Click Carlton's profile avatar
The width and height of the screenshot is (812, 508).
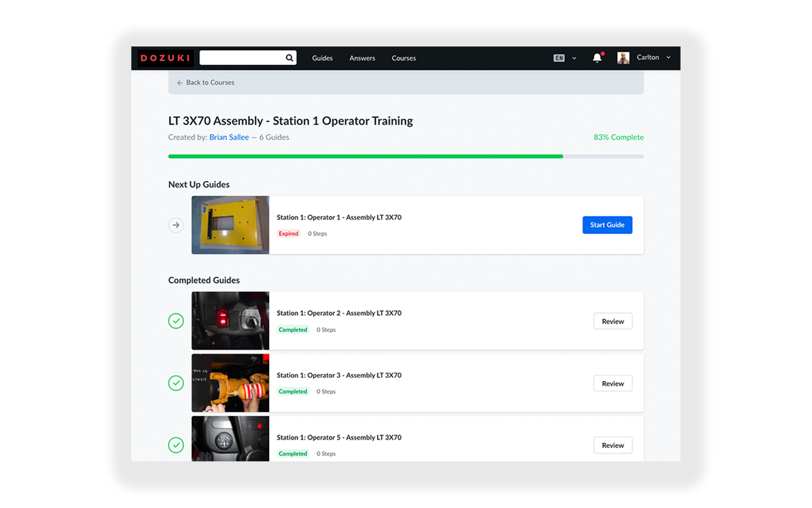pyautogui.click(x=623, y=58)
